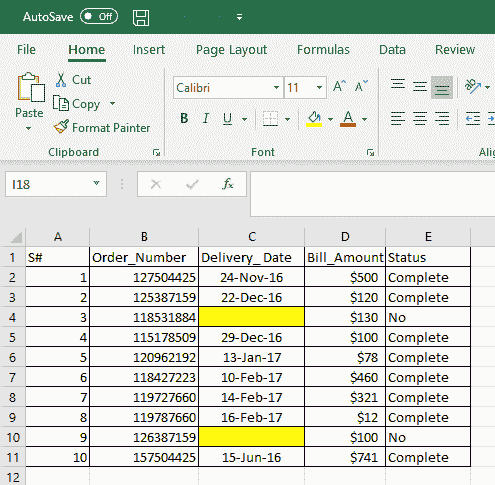Click the Save floppy disk icon
The image size is (495, 485).
pyautogui.click(x=141, y=17)
